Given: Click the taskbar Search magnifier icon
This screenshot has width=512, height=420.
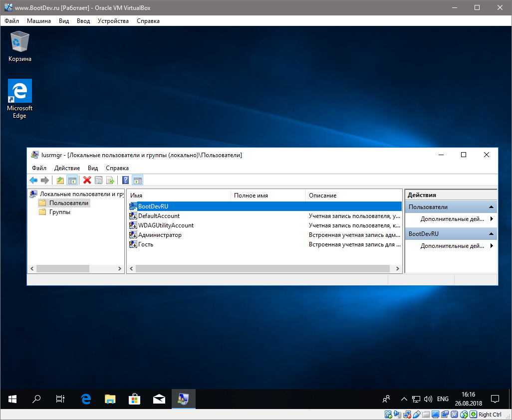Looking at the screenshot, I should (x=36, y=399).
